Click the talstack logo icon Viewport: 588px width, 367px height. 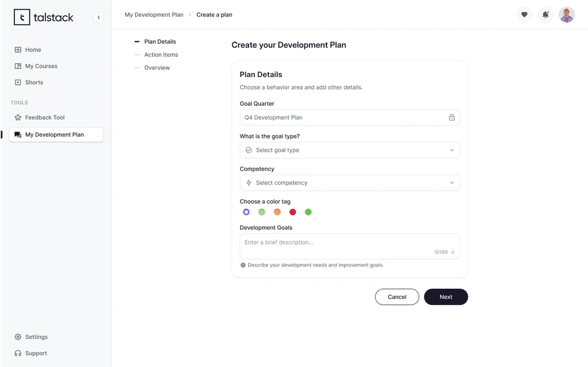click(x=22, y=17)
